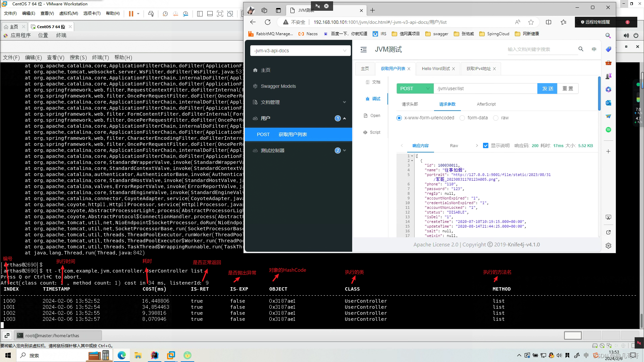644x362 pixels.
Task: Expand -jvm-v3-api-docs group selector
Action: point(300,51)
